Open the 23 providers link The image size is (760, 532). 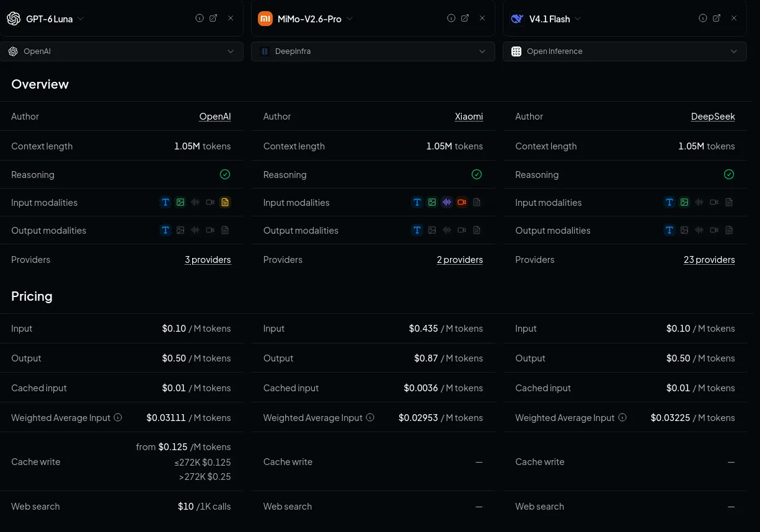709,260
